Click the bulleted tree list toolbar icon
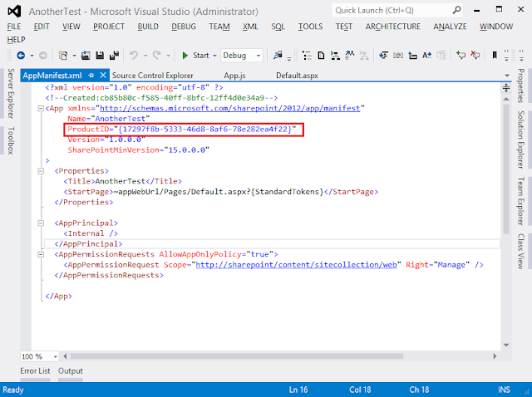Image resolution: width=532 pixels, height=397 pixels. click(x=307, y=56)
